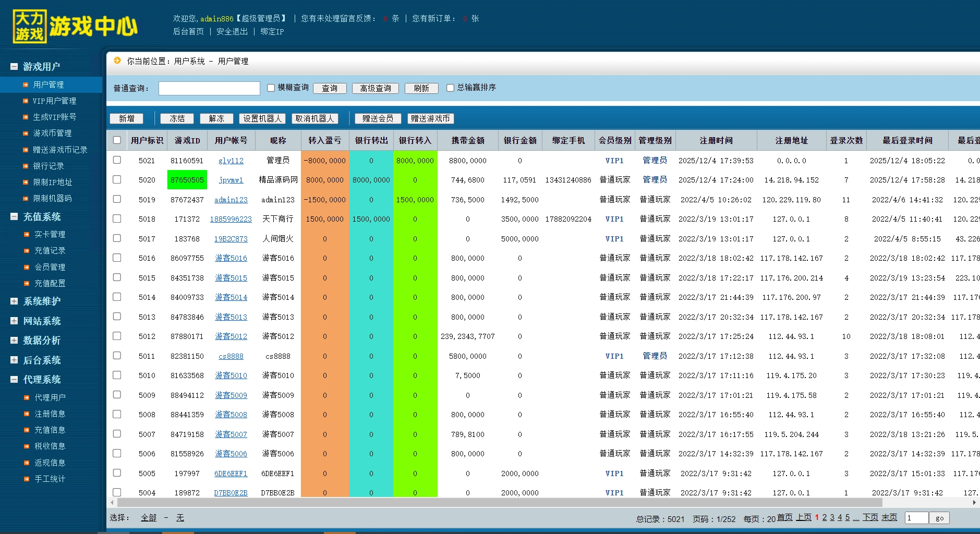Open the user account link admin123
This screenshot has width=980, height=534.
pos(231,200)
